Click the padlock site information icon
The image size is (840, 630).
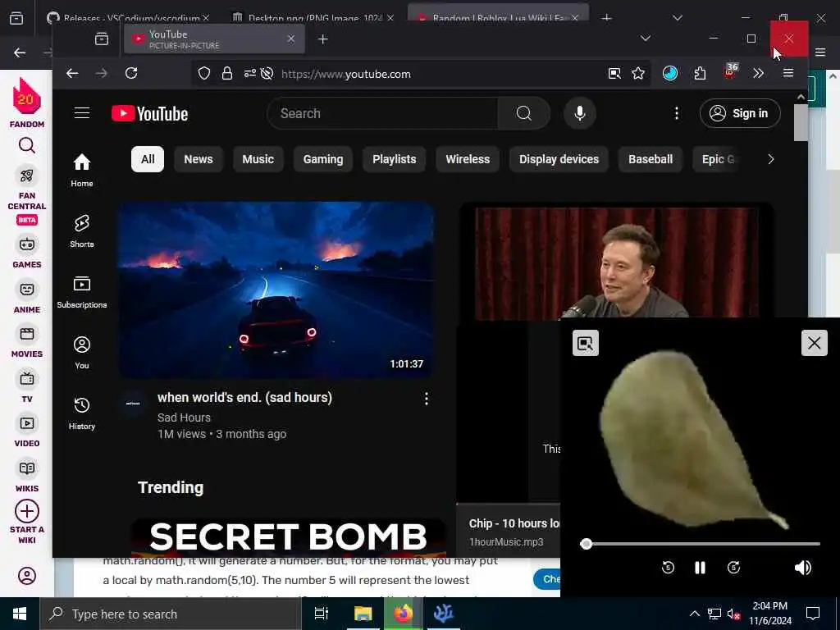(227, 73)
